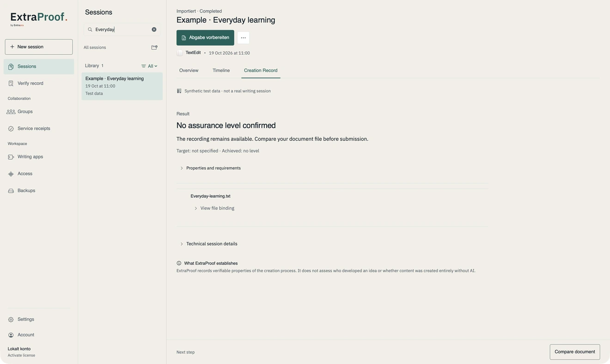The width and height of the screenshot is (610, 364).
Task: Click the Everyday-learning.txt file name
Action: pyautogui.click(x=211, y=196)
